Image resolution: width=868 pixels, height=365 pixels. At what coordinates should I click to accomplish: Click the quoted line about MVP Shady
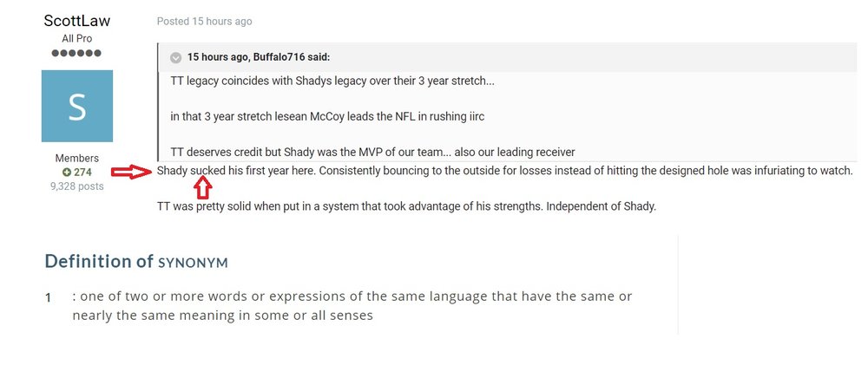point(372,152)
